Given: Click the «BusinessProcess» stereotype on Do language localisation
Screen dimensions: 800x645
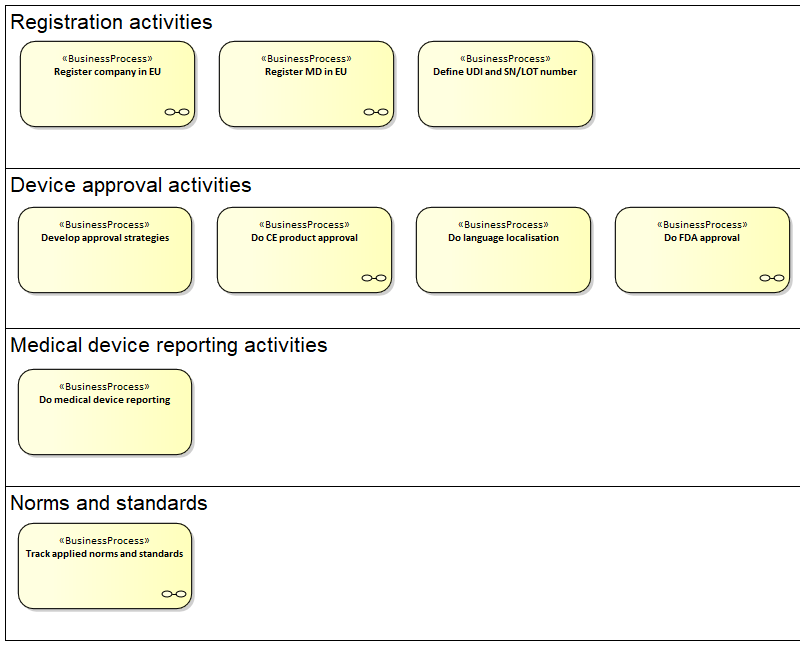Looking at the screenshot, I should [x=503, y=225].
